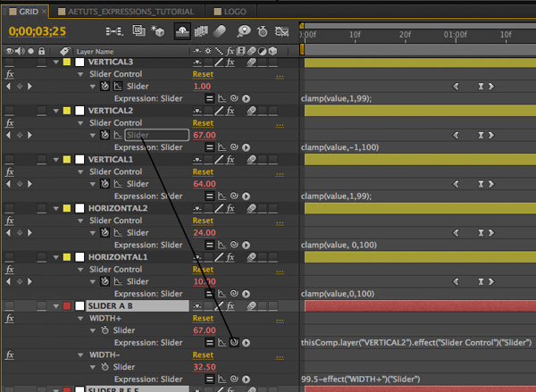The image size is (536, 392).
Task: Collapse Slider Control under HORIZONTAL1
Action: [x=80, y=270]
